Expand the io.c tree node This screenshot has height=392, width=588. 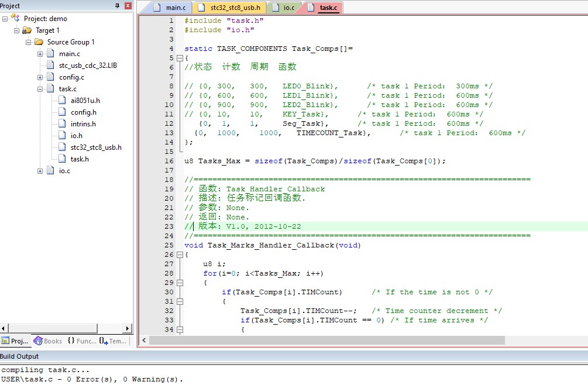coord(40,171)
